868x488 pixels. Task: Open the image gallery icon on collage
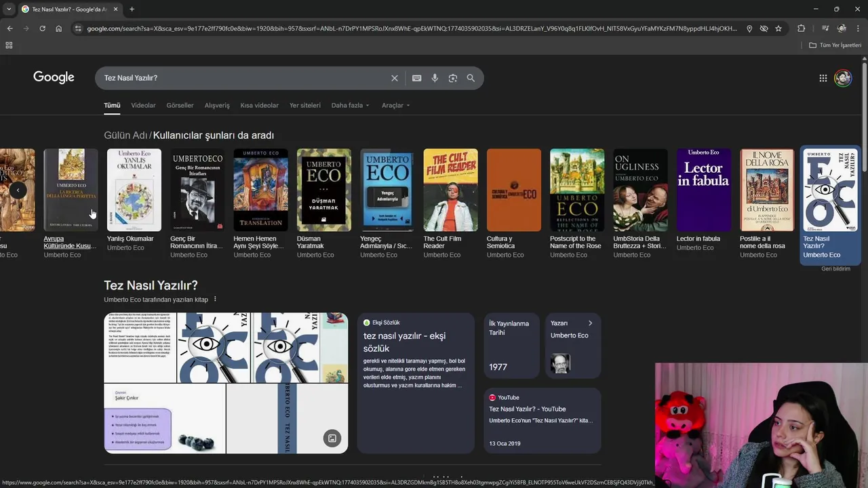pos(332,438)
